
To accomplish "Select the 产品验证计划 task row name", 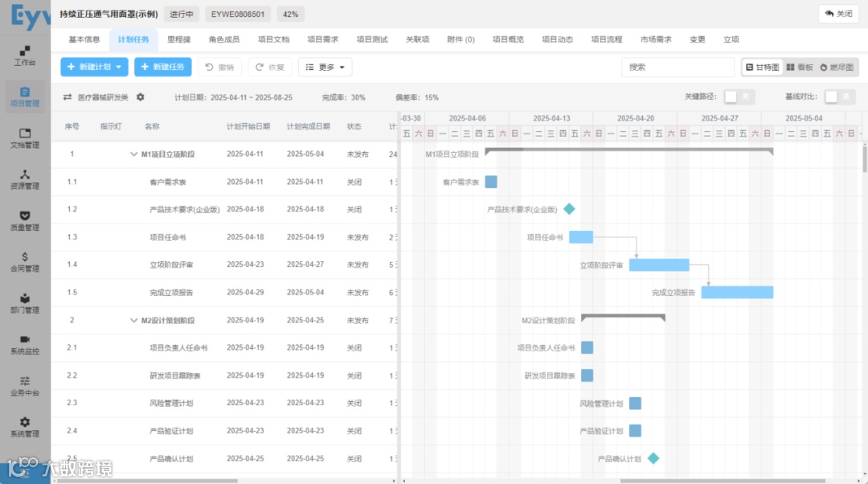I will (171, 431).
